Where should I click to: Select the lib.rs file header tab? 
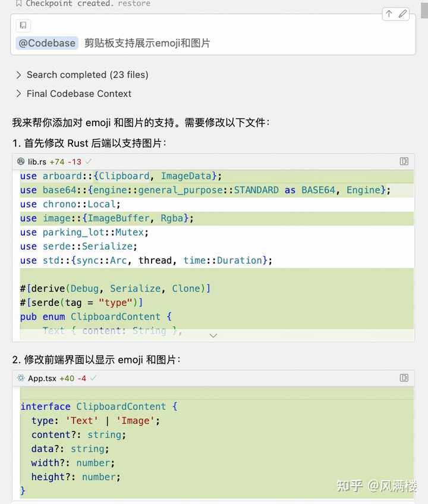coord(33,161)
